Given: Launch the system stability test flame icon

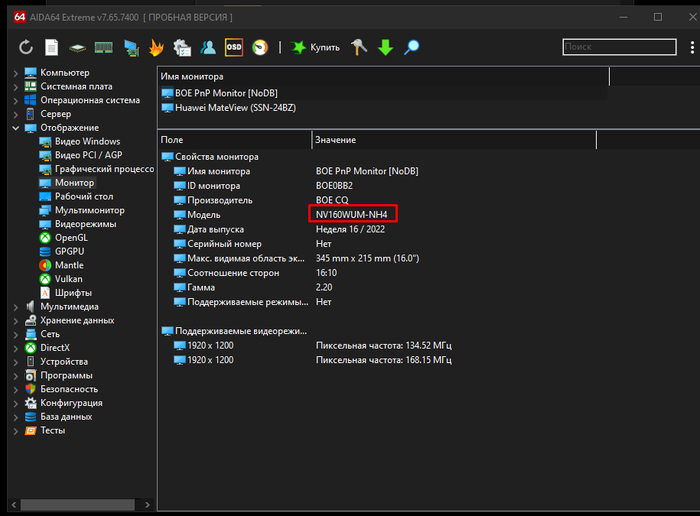Looking at the screenshot, I should (156, 47).
